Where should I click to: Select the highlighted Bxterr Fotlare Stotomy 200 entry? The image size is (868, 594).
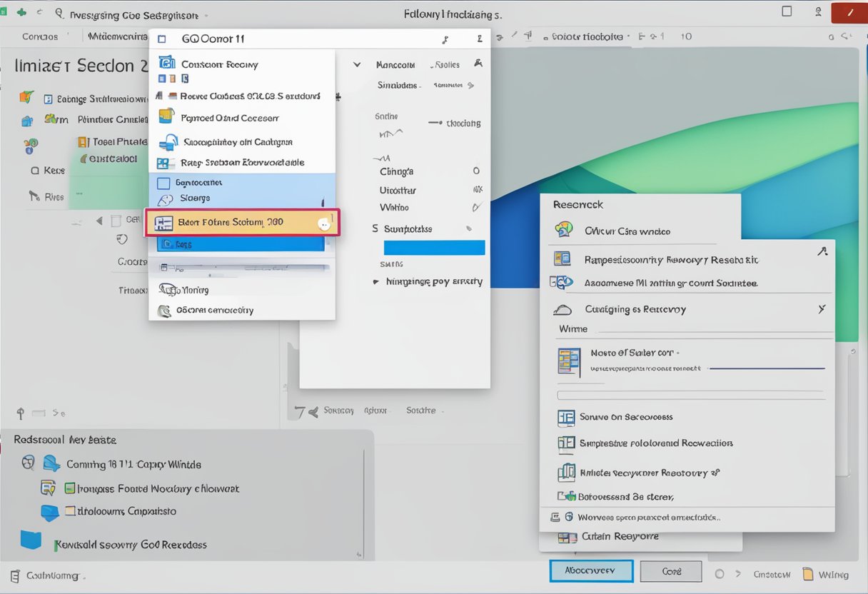click(241, 223)
